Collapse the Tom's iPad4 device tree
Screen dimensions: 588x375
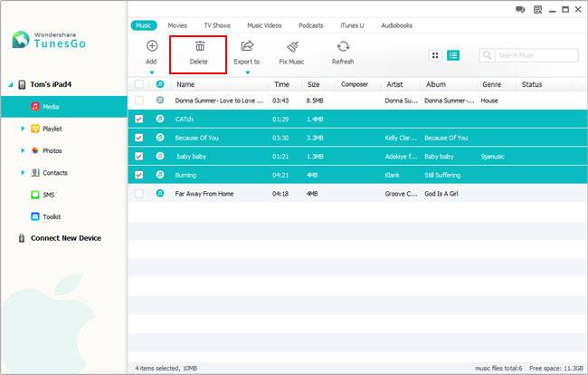click(11, 84)
